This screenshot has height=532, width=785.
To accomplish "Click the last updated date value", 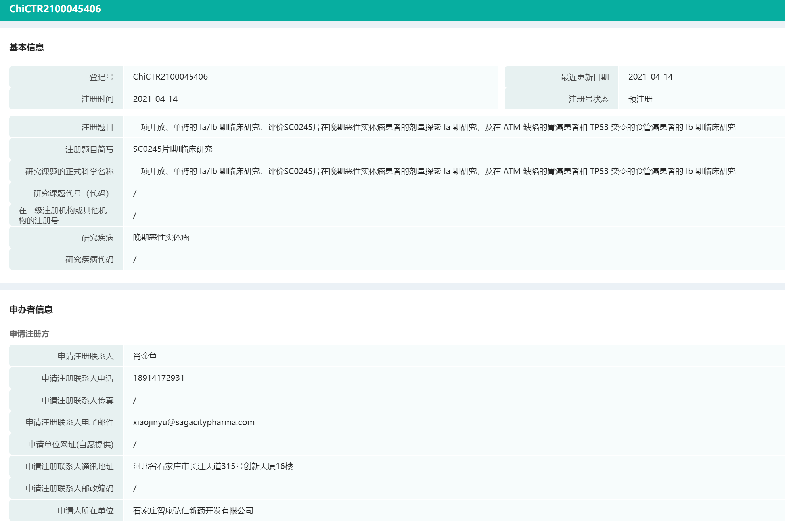I will (650, 77).
